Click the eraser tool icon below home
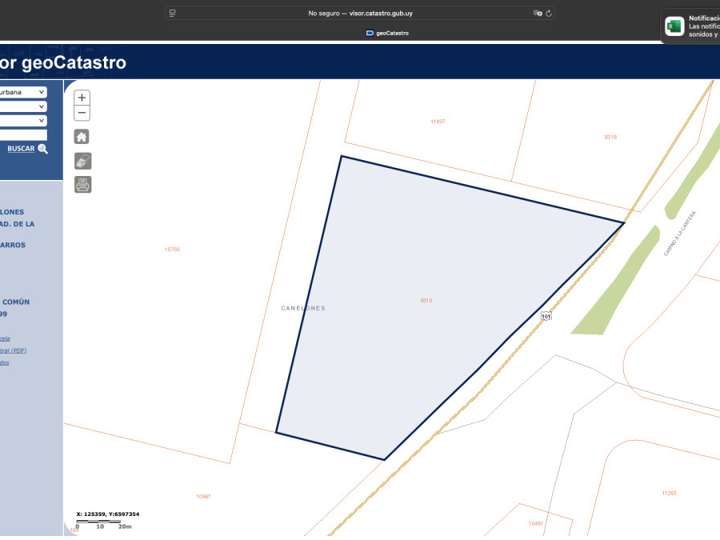This screenshot has width=720, height=540. (x=83, y=161)
